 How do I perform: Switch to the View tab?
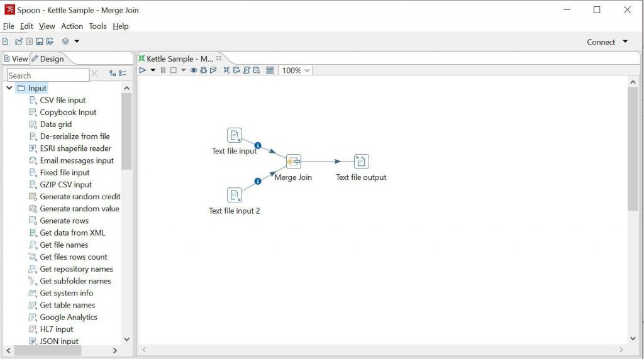[16, 58]
